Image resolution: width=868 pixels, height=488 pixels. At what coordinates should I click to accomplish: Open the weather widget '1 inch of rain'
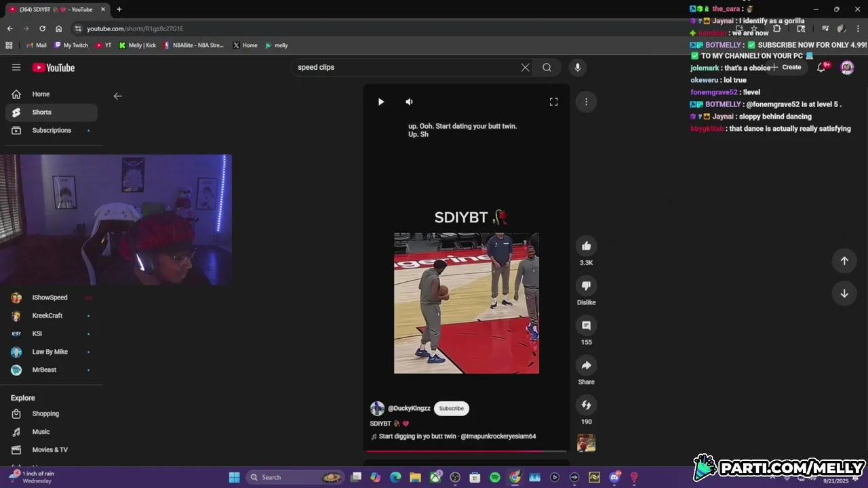point(33,477)
